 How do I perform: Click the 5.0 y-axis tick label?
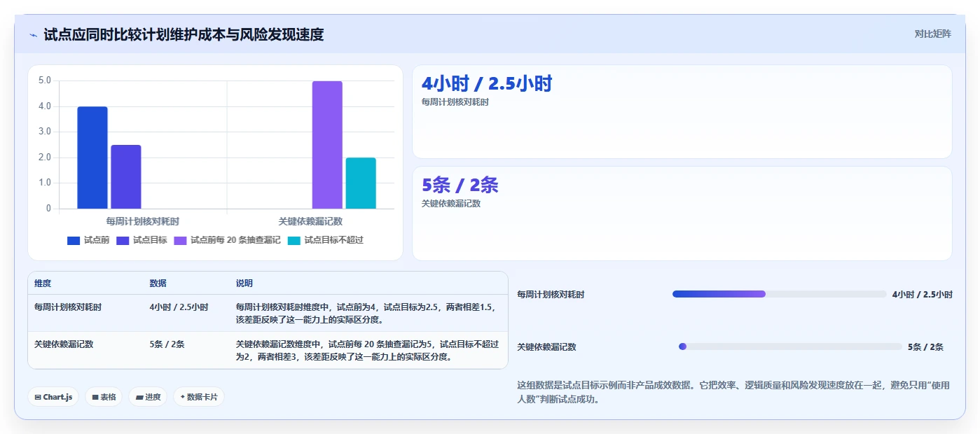45,80
